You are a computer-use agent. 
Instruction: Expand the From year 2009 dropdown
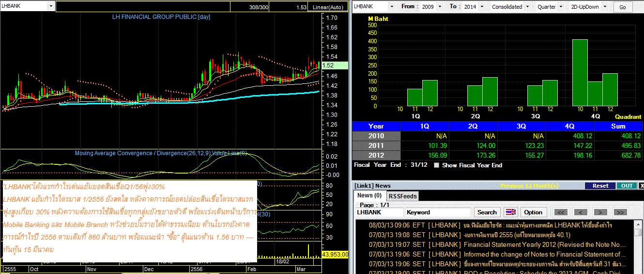[439, 7]
